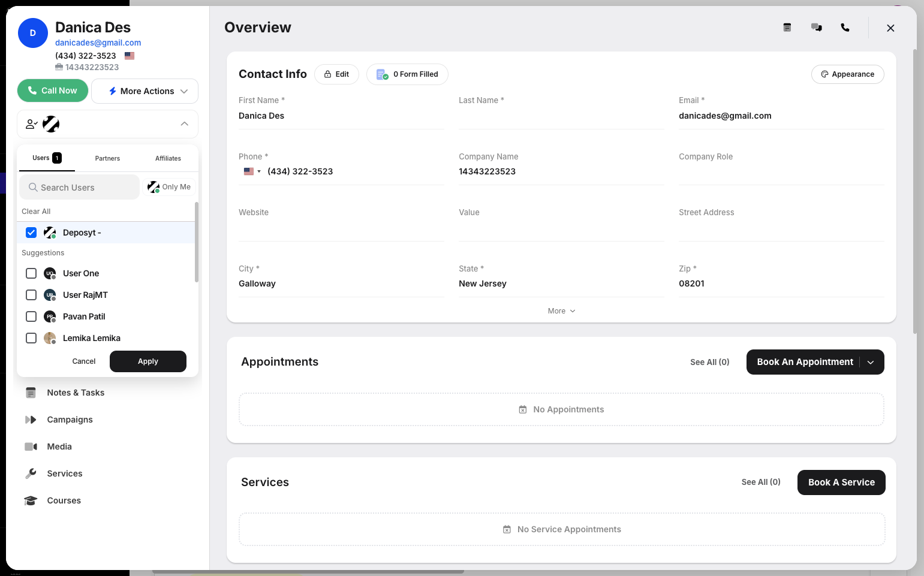Open Notes & Tasks menu item
The width and height of the screenshot is (924, 576).
(x=76, y=393)
